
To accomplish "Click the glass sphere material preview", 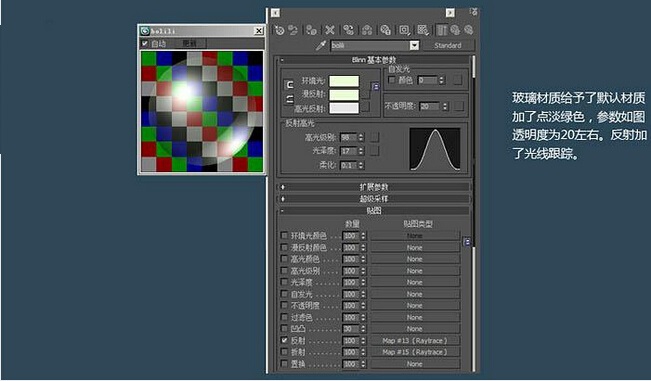I will click(202, 111).
